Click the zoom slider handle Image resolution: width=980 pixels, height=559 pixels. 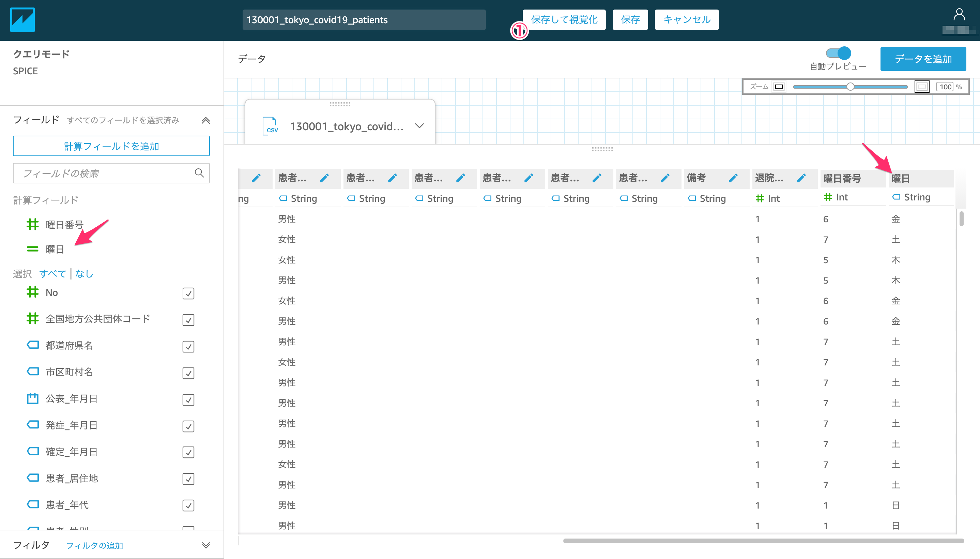pos(850,87)
